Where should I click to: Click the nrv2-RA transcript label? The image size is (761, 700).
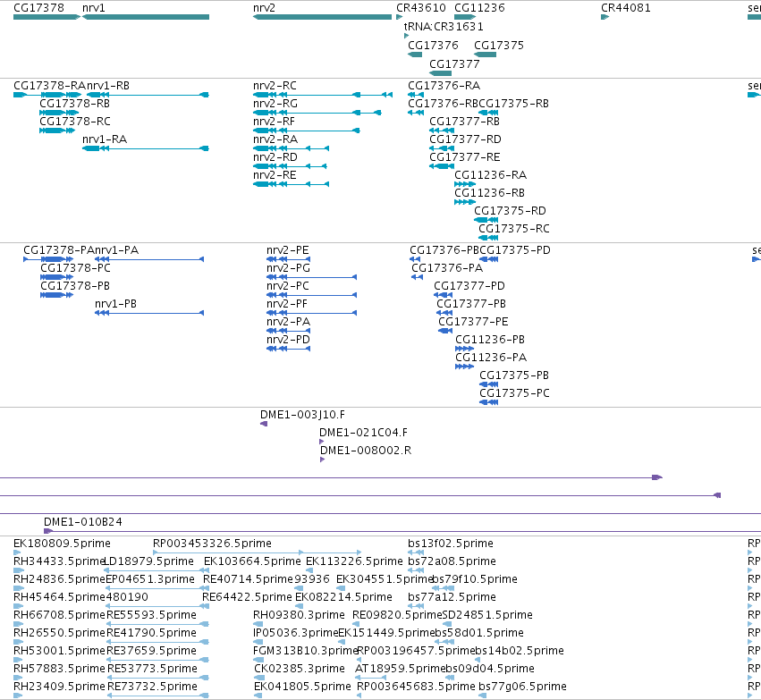pyautogui.click(x=275, y=139)
